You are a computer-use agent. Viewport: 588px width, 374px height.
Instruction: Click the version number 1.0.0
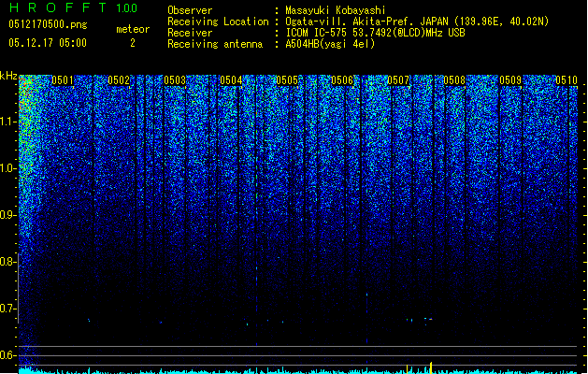tap(127, 8)
